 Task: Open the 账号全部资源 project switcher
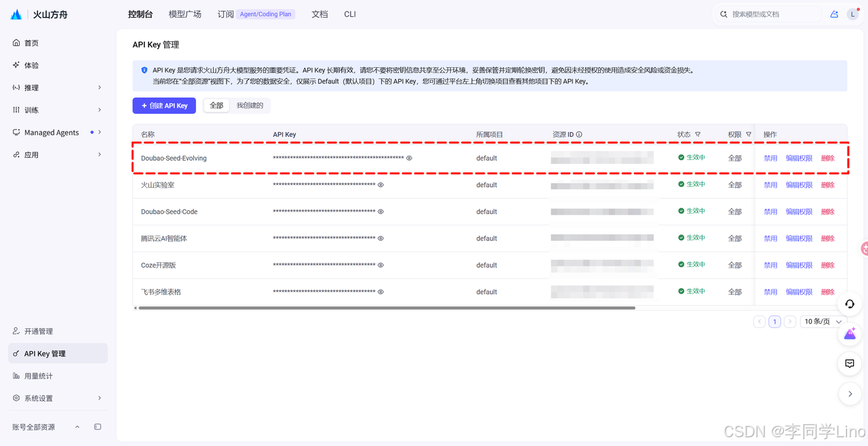pyautogui.click(x=46, y=427)
